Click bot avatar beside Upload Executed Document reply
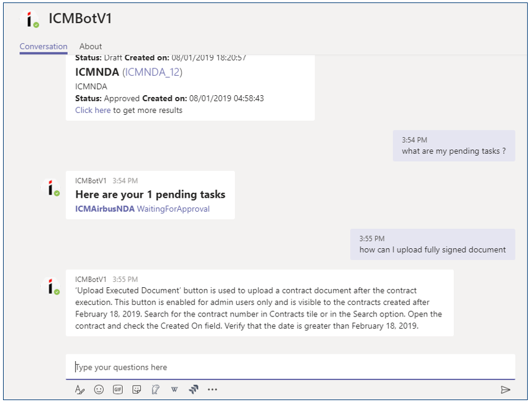 click(x=51, y=286)
